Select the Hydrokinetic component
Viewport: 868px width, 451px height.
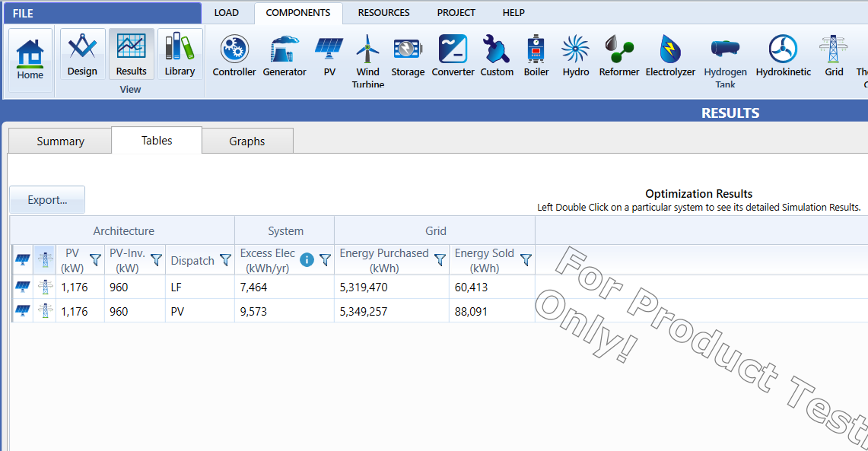pos(783,57)
